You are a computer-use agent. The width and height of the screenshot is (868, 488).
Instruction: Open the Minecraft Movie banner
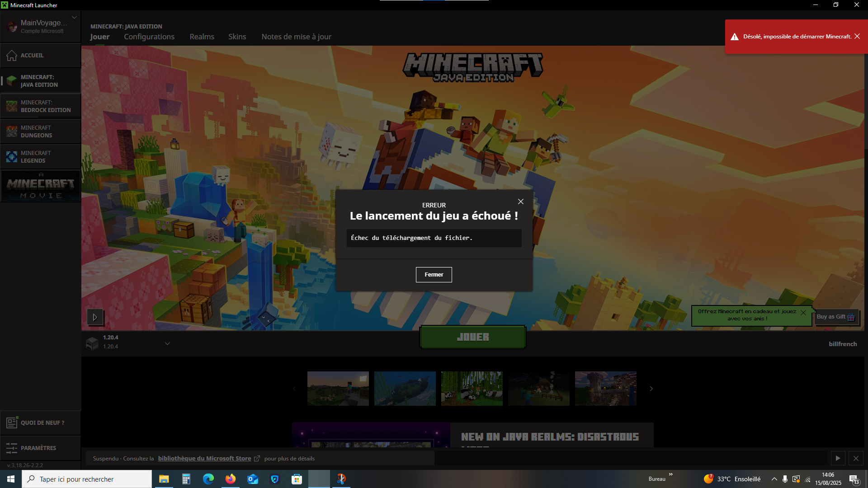(x=41, y=186)
